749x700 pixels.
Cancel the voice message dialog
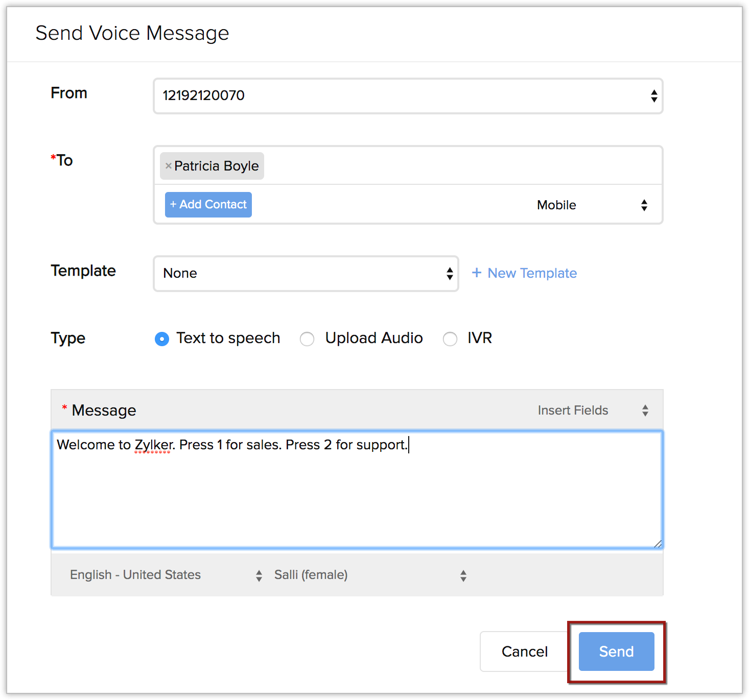click(524, 651)
